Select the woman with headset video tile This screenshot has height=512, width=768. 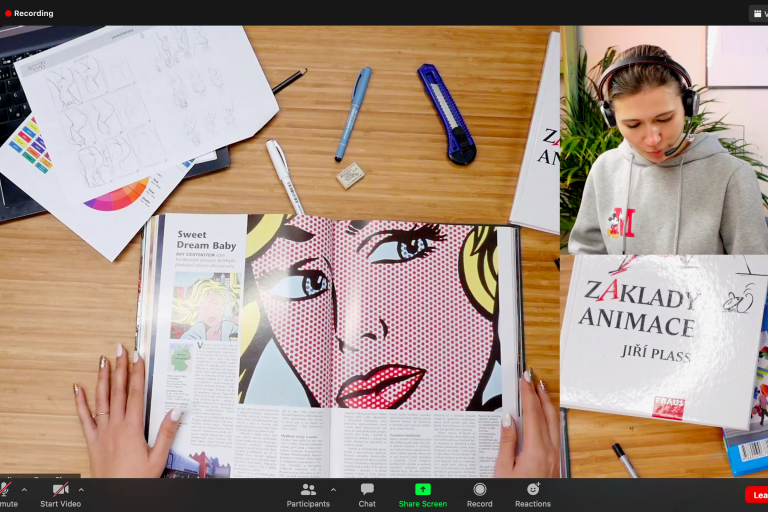coord(663,140)
